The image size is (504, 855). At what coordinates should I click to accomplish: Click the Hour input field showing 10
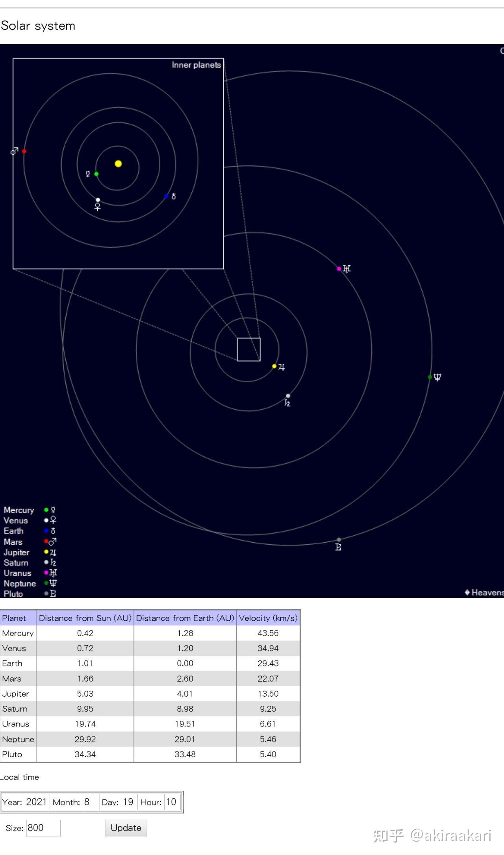click(x=172, y=802)
